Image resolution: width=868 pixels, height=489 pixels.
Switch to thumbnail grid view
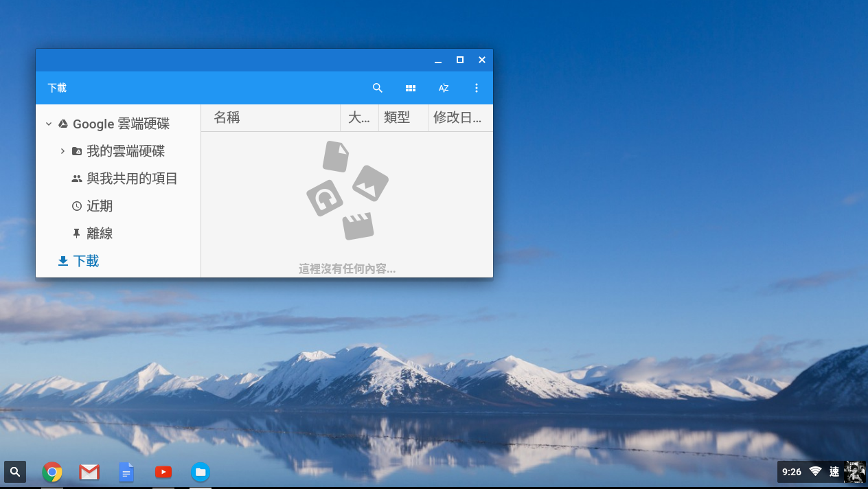pos(411,88)
